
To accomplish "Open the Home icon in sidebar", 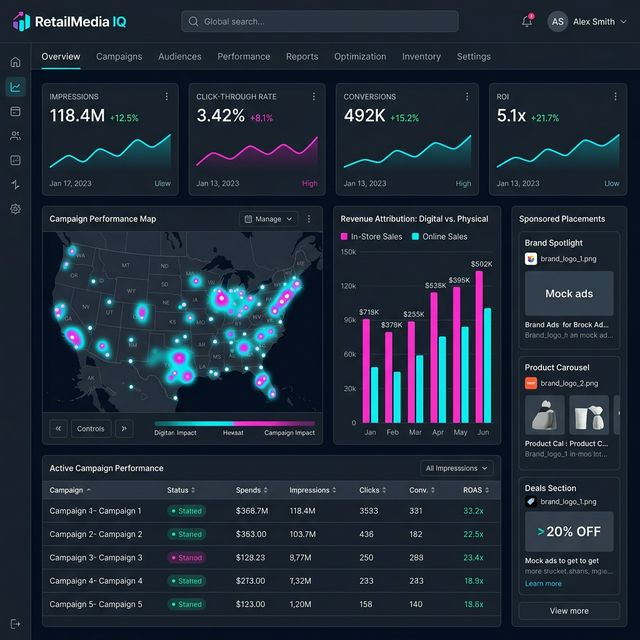I will (16, 62).
